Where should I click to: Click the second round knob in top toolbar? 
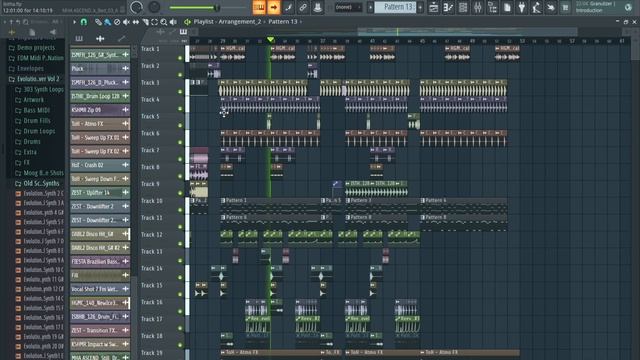pyautogui.click(x=154, y=7)
